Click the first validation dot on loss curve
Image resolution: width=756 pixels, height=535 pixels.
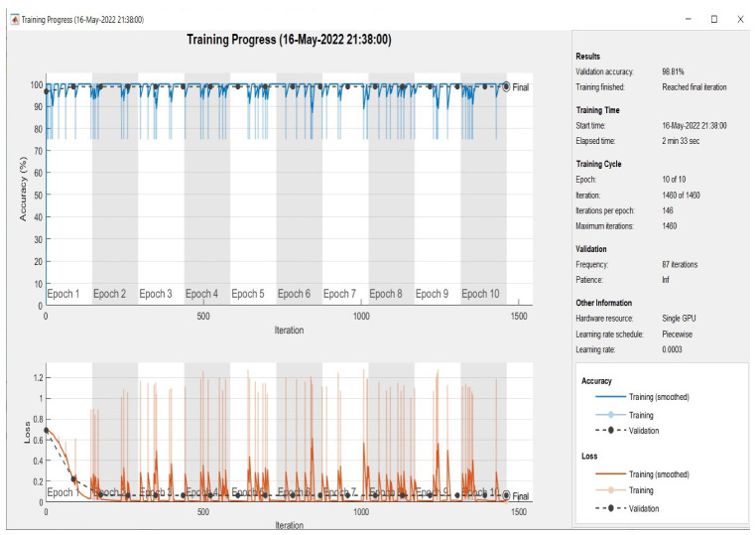coord(47,430)
